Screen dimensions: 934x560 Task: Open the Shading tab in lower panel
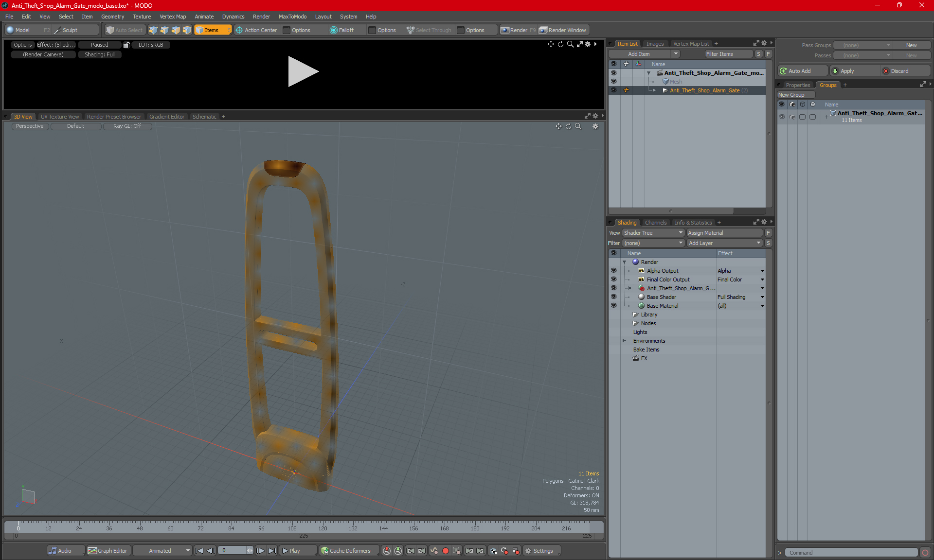[x=627, y=222]
